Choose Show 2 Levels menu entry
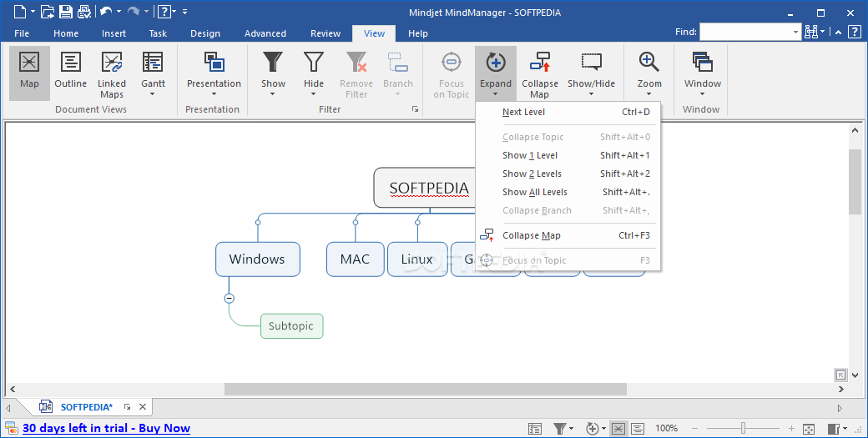868x438 pixels. (x=568, y=174)
